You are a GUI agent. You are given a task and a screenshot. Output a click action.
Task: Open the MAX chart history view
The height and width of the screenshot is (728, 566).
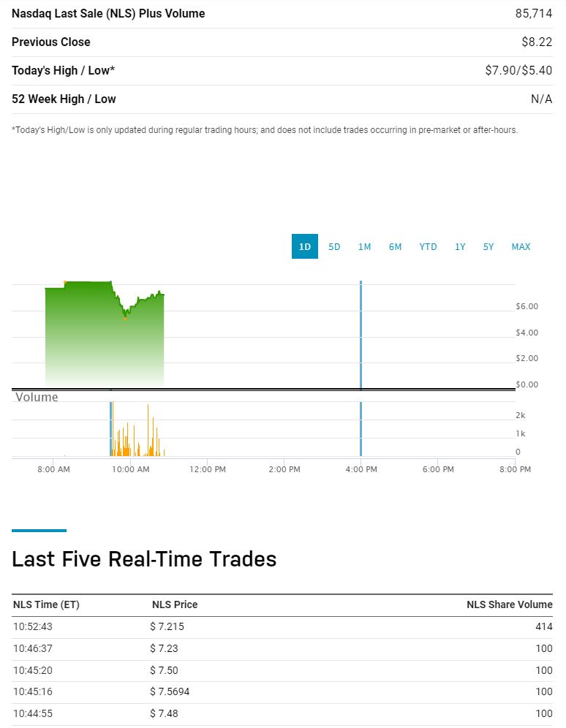click(521, 246)
